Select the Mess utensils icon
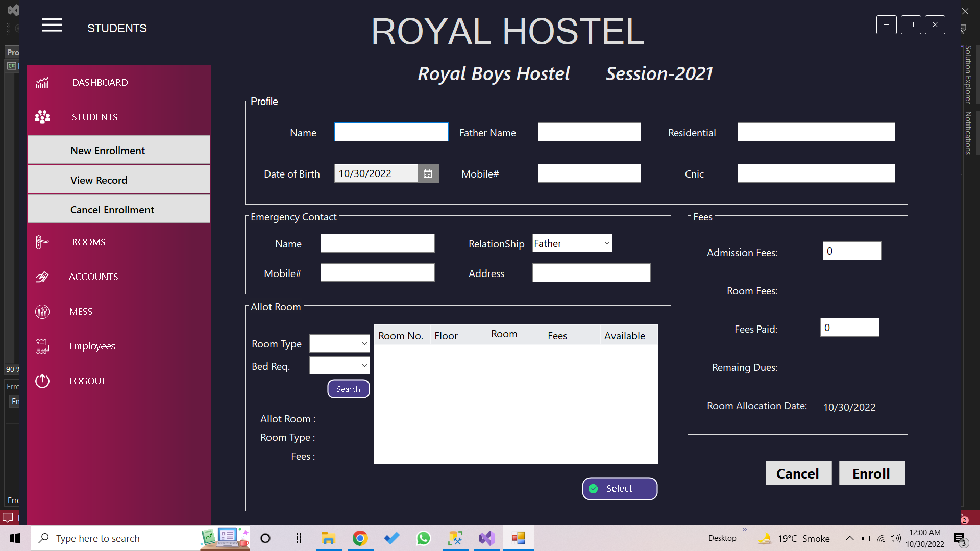 (x=42, y=311)
